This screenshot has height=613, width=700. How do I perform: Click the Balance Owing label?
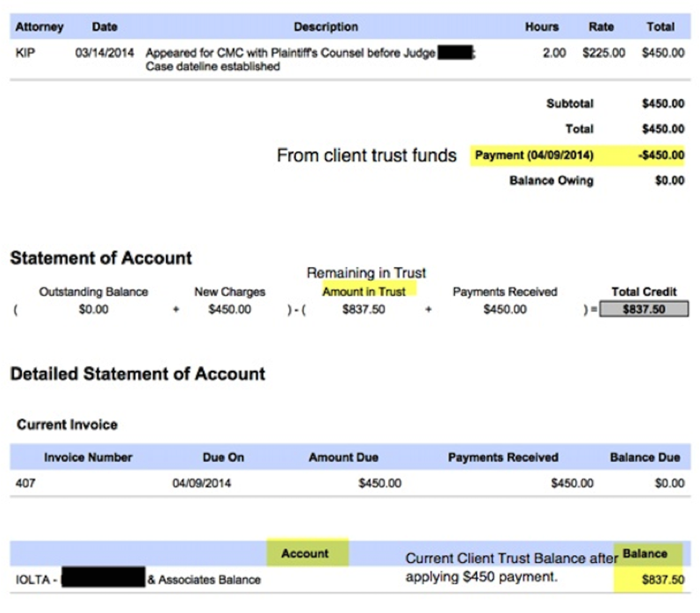552,180
